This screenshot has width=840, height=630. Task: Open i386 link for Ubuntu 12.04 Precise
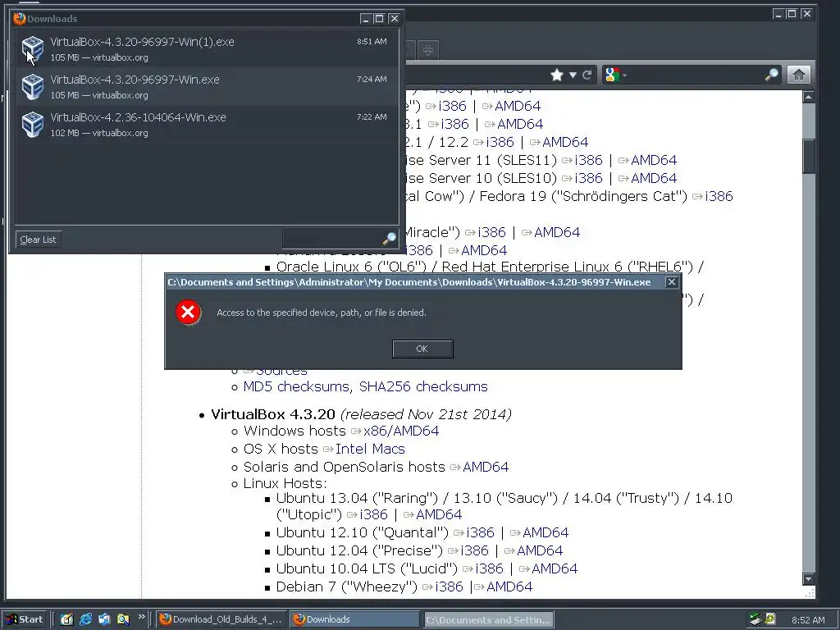(x=475, y=550)
